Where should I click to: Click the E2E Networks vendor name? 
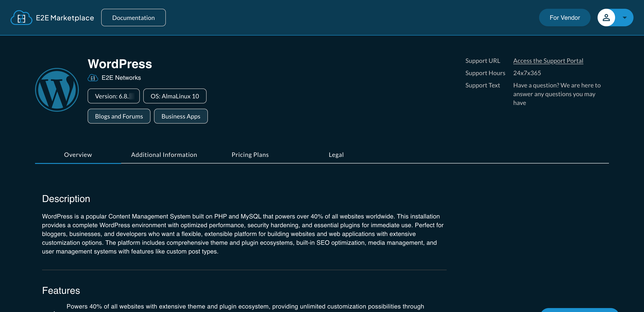coord(121,78)
